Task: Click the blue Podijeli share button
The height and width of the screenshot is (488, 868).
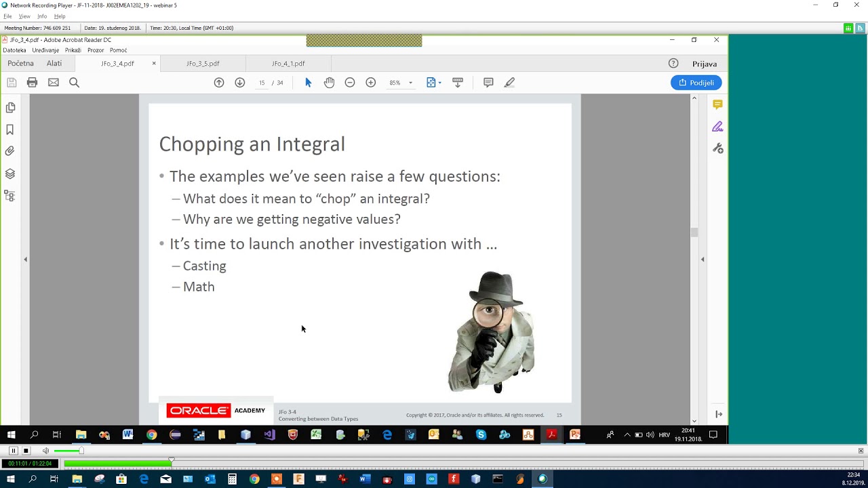Action: [x=696, y=83]
